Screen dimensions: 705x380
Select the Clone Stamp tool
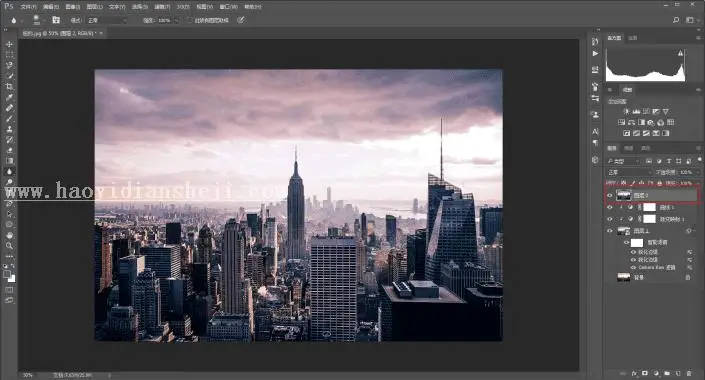[x=9, y=129]
